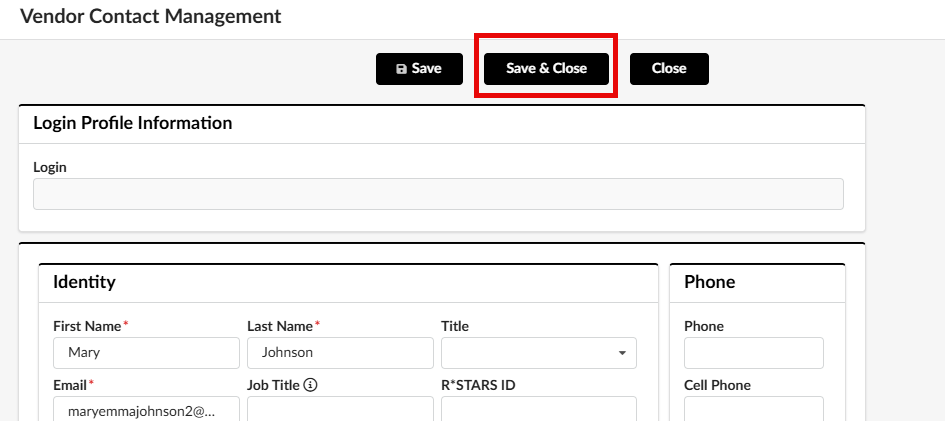Click the Close button
The image size is (945, 421).
point(669,69)
